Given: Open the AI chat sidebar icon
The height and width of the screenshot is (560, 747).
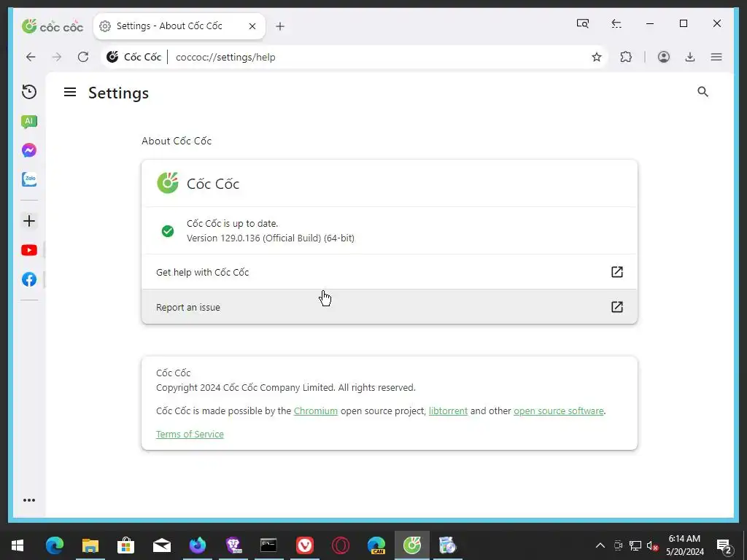Looking at the screenshot, I should (x=29, y=122).
